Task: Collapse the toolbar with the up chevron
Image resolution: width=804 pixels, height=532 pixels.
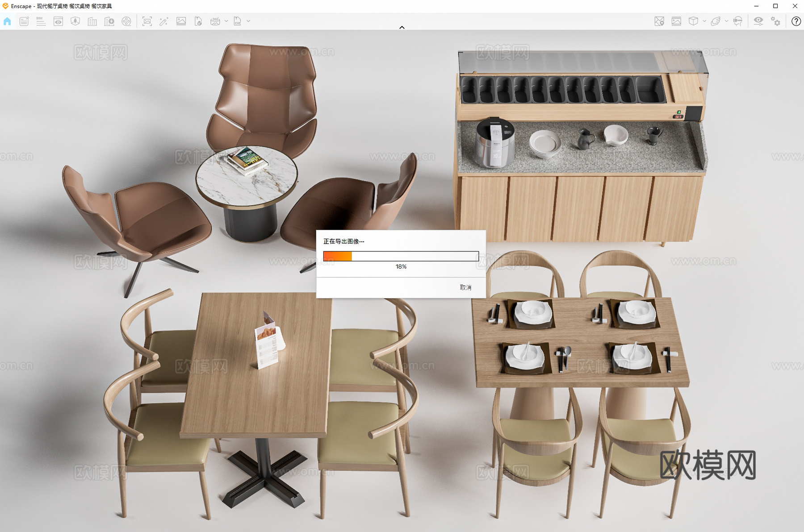Action: pyautogui.click(x=402, y=27)
